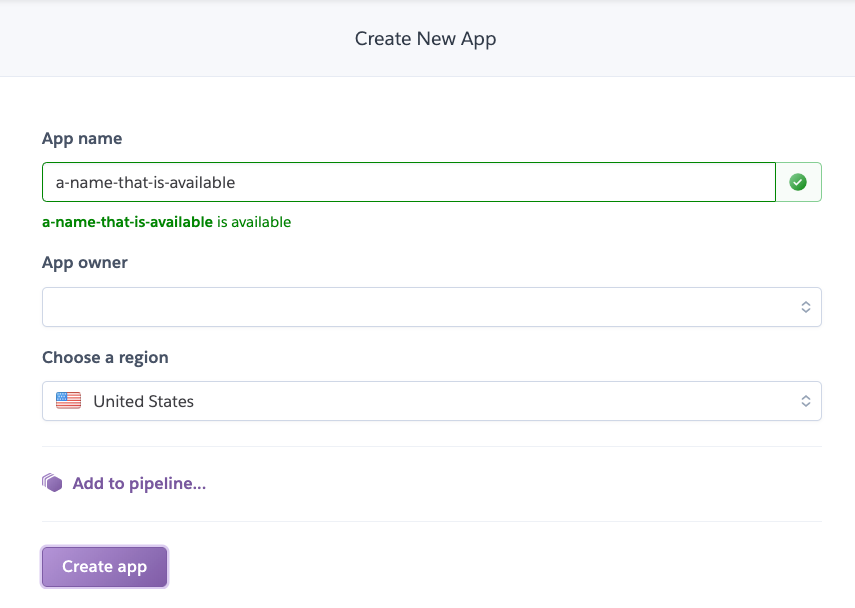Open the empty App owner dropdown
Screen dimensions: 855x608
pos(420,307)
